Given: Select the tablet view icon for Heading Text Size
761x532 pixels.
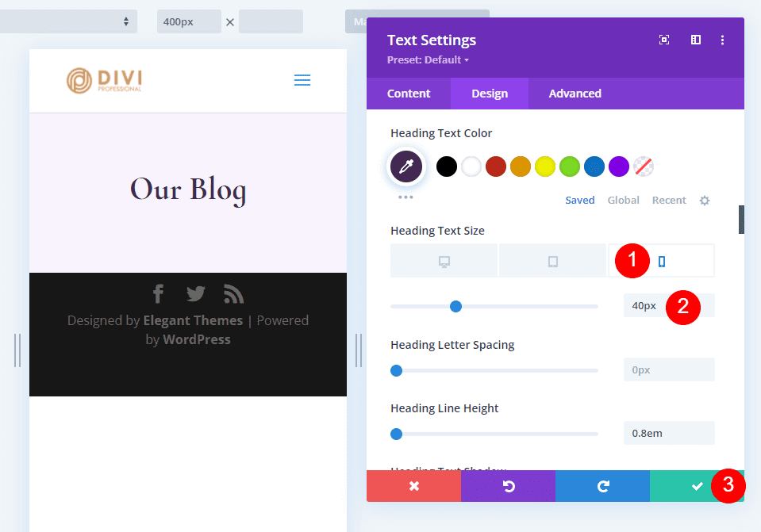Looking at the screenshot, I should pos(552,260).
